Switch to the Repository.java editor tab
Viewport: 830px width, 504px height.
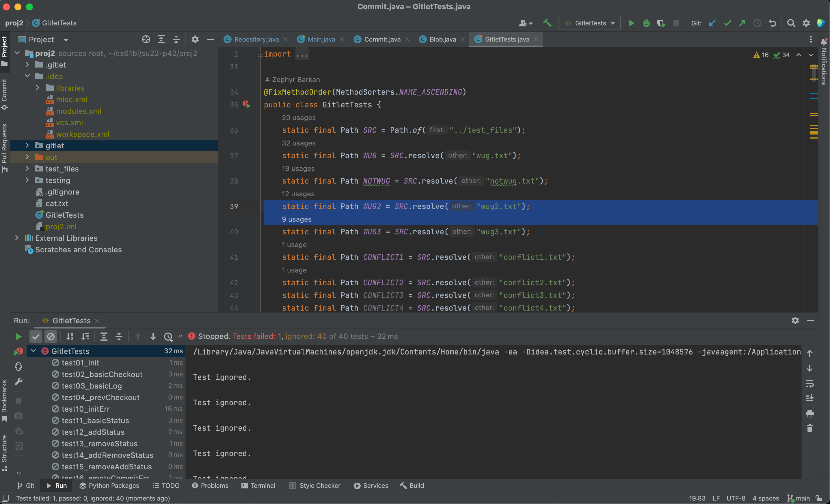coord(256,39)
